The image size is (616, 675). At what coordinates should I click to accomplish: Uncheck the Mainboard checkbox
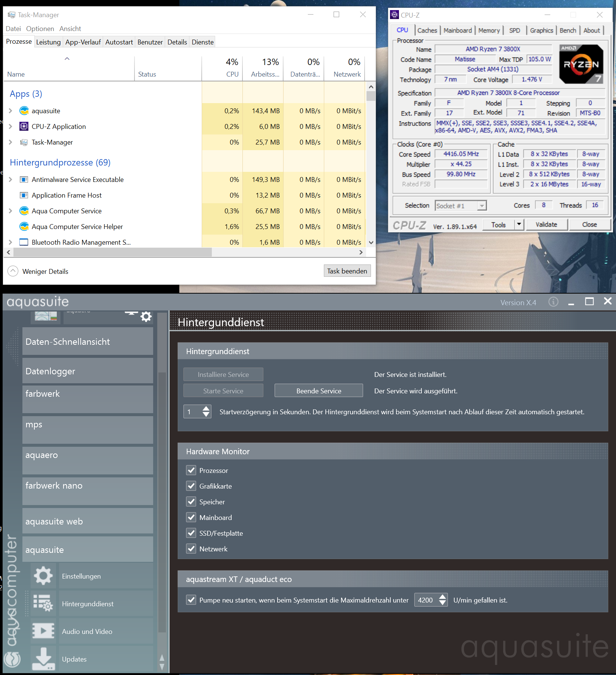click(191, 517)
